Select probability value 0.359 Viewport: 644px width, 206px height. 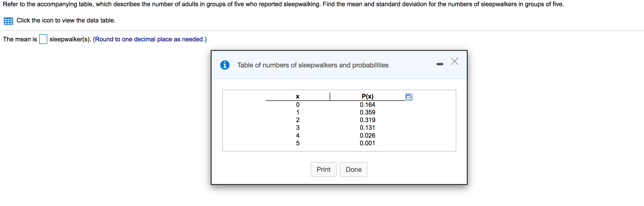point(367,112)
